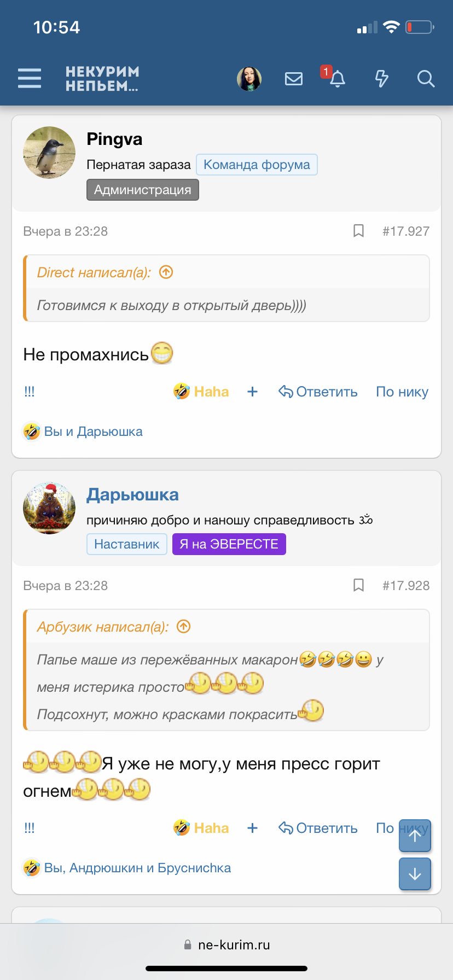Click Ответить to reply to Дарьюшка's post
The height and width of the screenshot is (980, 453).
click(x=318, y=828)
